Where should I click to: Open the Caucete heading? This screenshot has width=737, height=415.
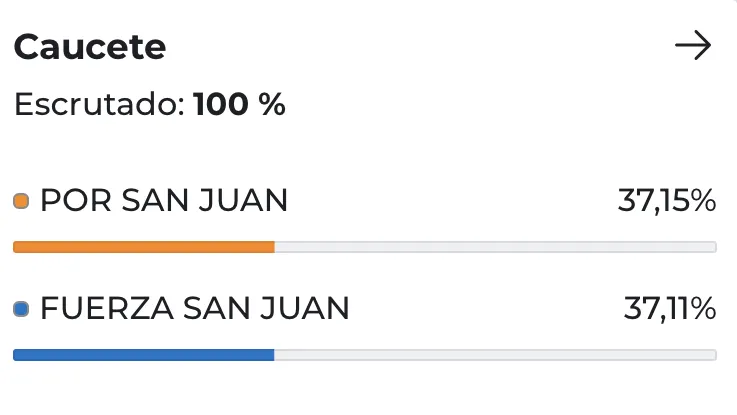coord(90,47)
